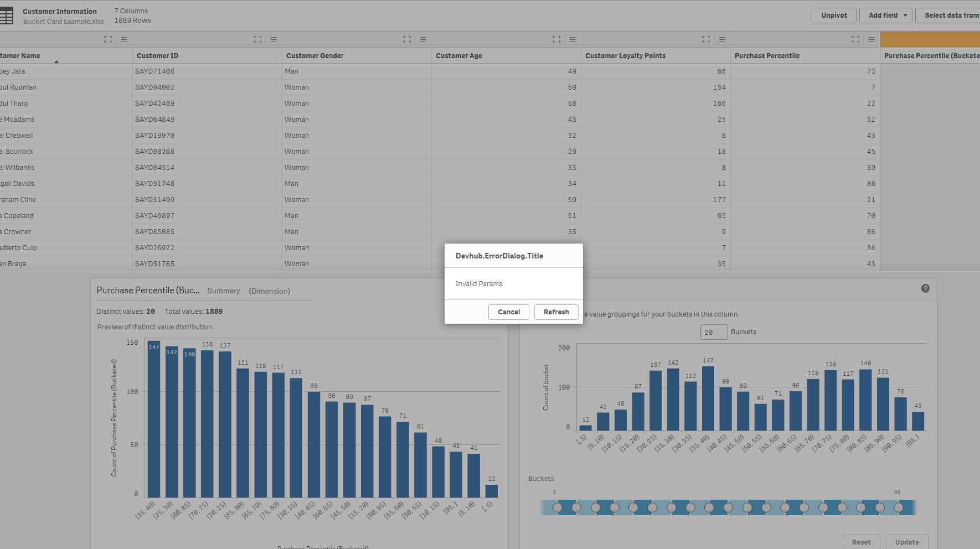Click the Bucket Card Example.xlsx file name

tap(64, 22)
